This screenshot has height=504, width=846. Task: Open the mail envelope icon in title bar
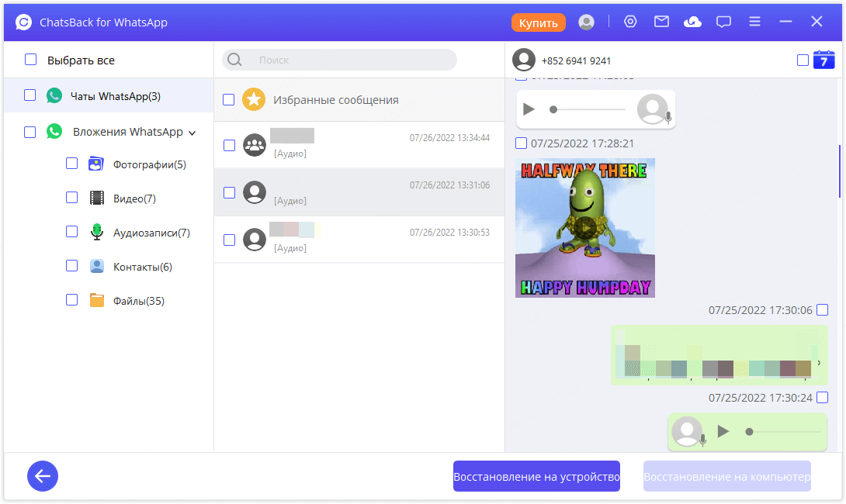tap(661, 22)
